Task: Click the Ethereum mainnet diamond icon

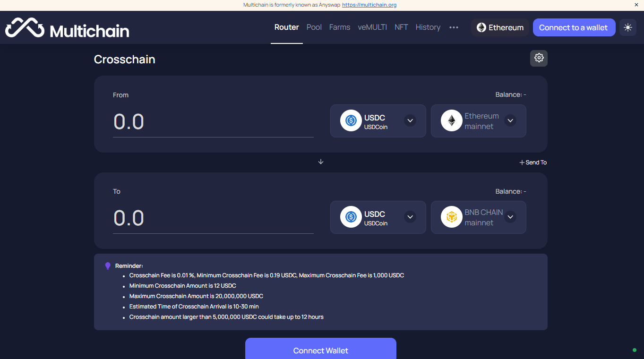Action: (451, 121)
